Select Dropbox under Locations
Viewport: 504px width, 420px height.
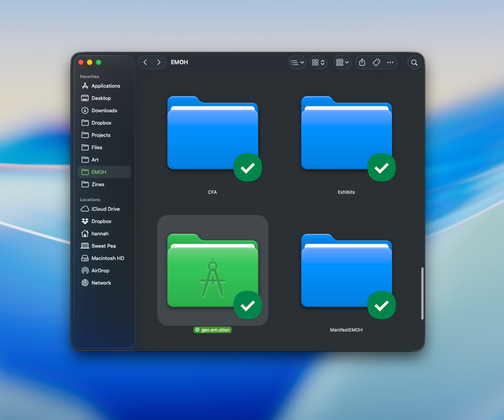tap(104, 221)
